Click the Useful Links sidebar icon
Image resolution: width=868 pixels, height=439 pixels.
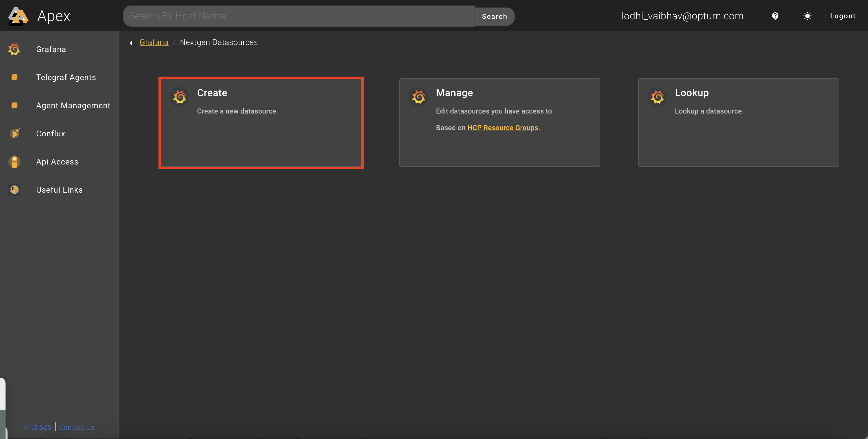14,190
